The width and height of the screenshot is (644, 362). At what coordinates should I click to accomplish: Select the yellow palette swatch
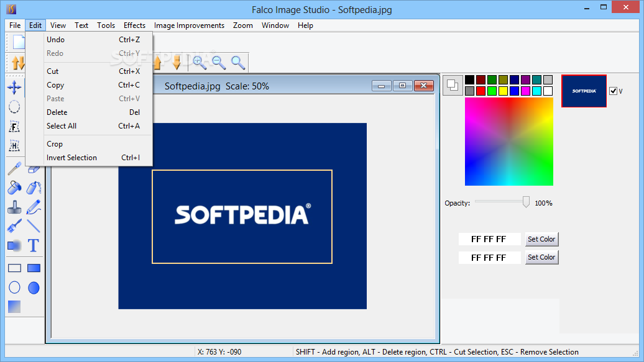tap(503, 91)
